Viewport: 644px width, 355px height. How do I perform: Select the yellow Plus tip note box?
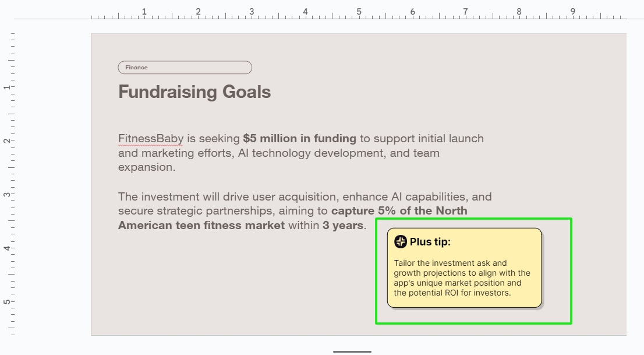pyautogui.click(x=465, y=268)
